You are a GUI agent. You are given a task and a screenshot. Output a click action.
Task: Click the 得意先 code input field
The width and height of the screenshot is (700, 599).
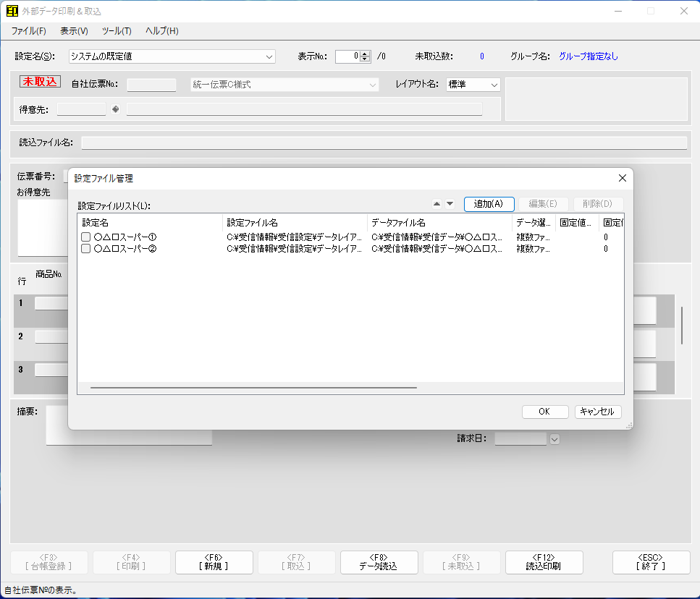(x=81, y=109)
